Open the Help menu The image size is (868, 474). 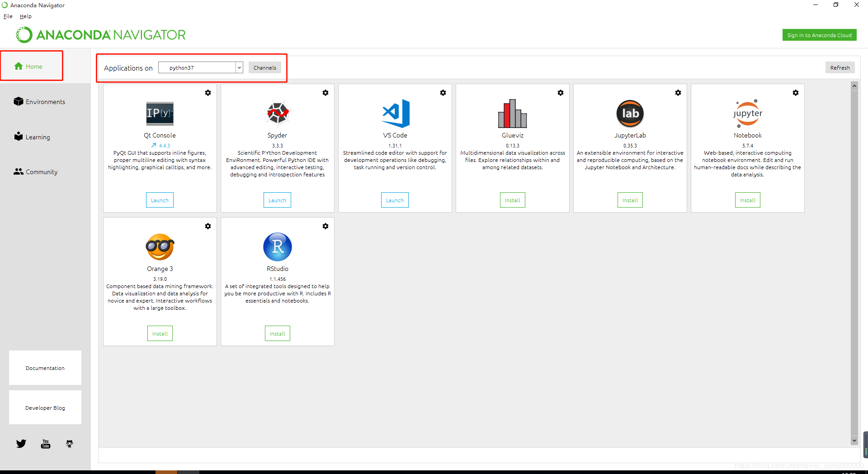(x=26, y=16)
